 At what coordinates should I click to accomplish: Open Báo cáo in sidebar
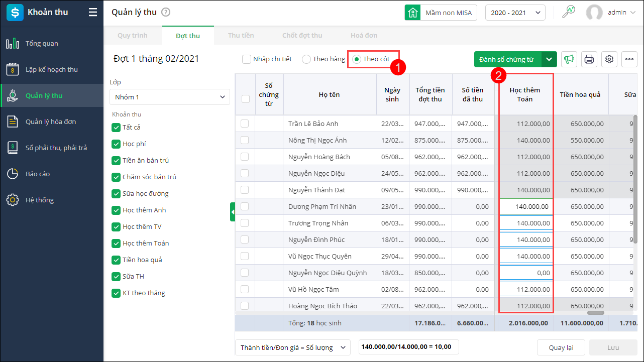(52, 174)
